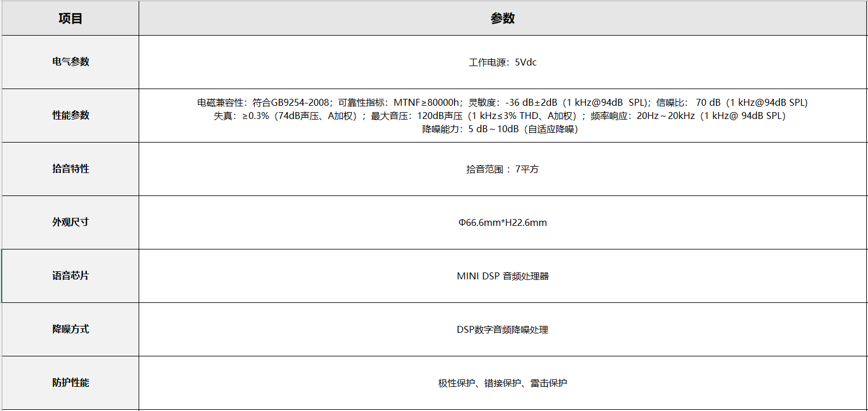Click the 电气参数 row label cell
The height and width of the screenshot is (411, 868).
click(x=70, y=62)
